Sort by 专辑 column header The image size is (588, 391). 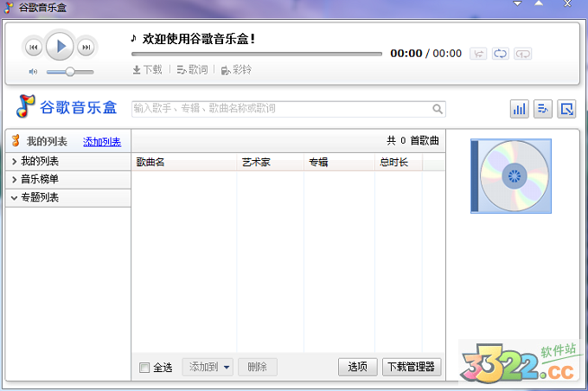pos(339,162)
